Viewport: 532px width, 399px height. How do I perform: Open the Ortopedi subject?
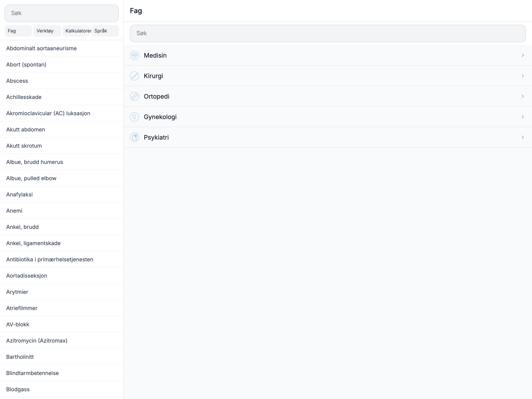[x=327, y=96]
